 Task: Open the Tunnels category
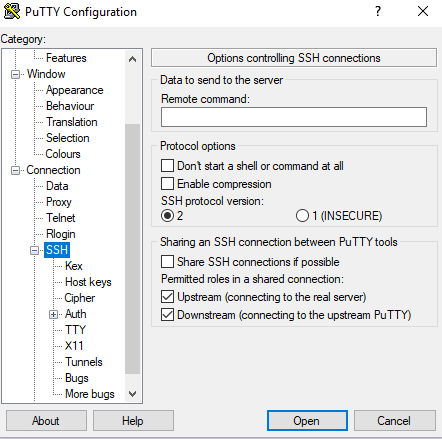pos(84,362)
